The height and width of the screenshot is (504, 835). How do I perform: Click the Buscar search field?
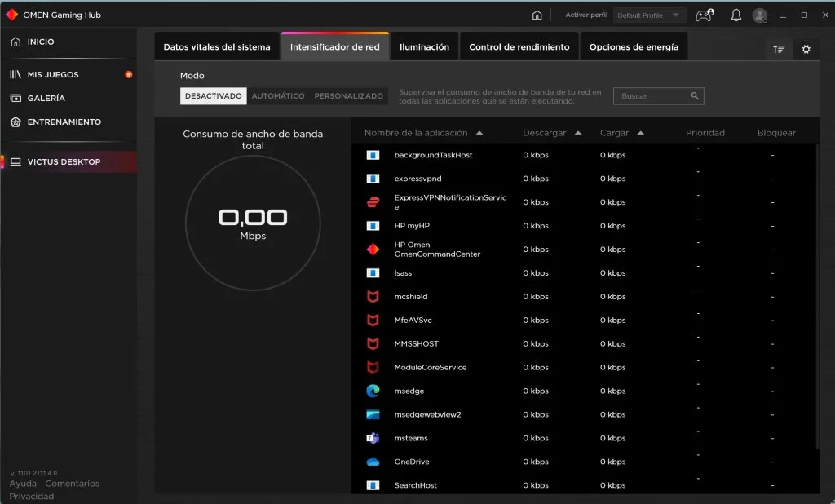(x=658, y=96)
